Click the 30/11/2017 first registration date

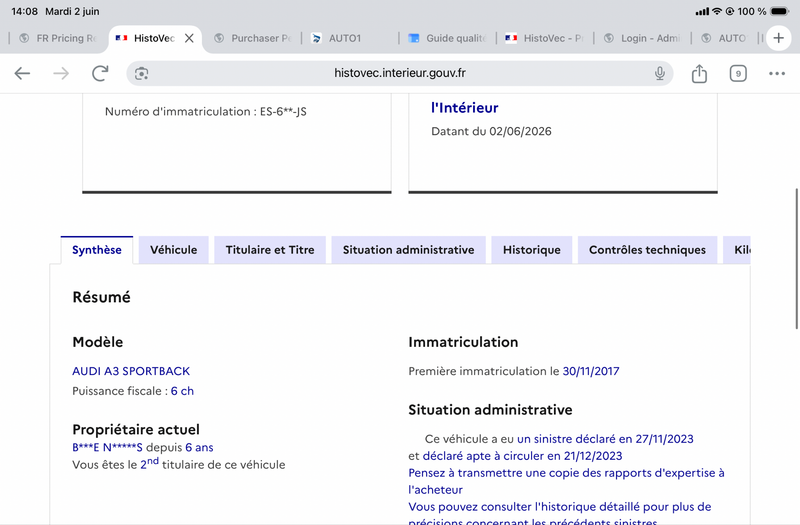pyautogui.click(x=591, y=371)
